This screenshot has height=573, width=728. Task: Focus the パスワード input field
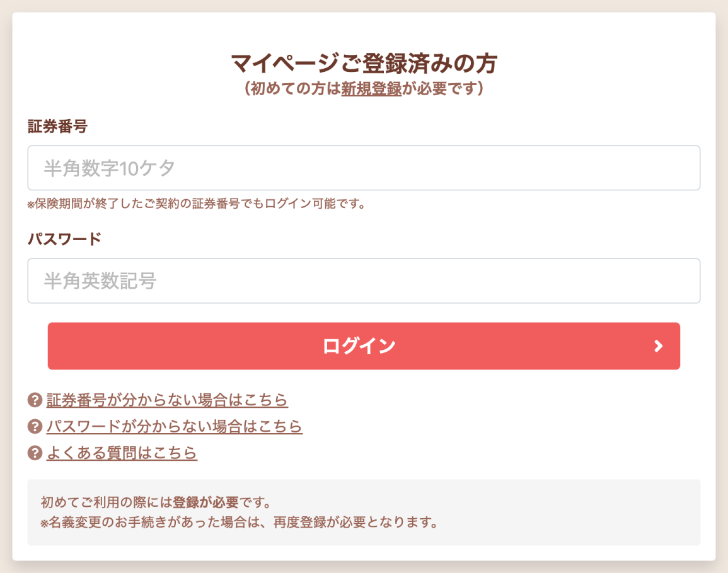364,281
